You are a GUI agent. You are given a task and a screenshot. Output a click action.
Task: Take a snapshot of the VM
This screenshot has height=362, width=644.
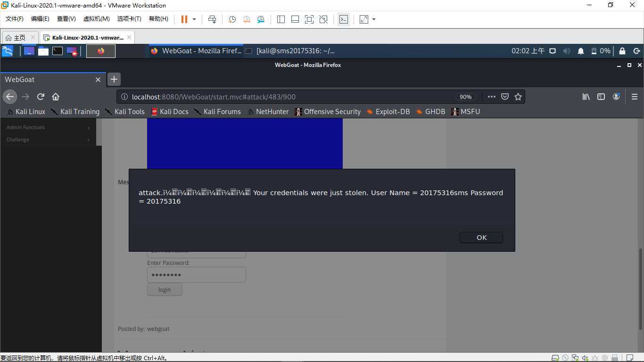click(232, 19)
